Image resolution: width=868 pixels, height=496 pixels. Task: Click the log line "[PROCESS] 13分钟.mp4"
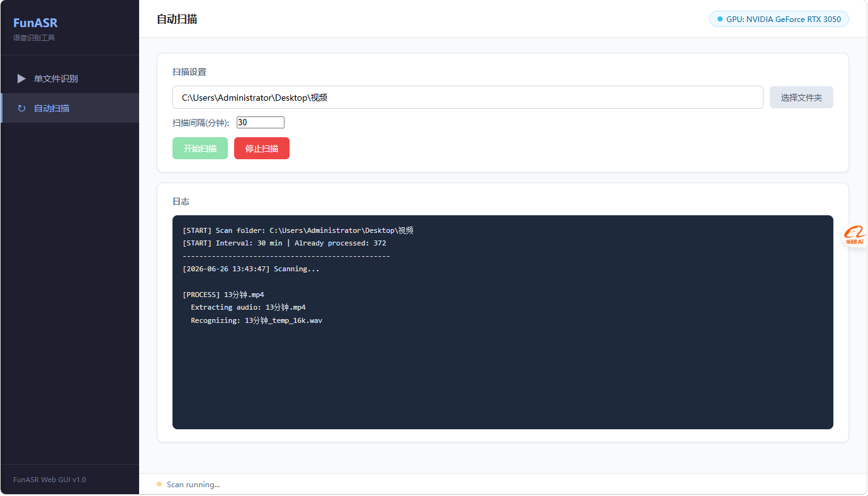click(223, 295)
